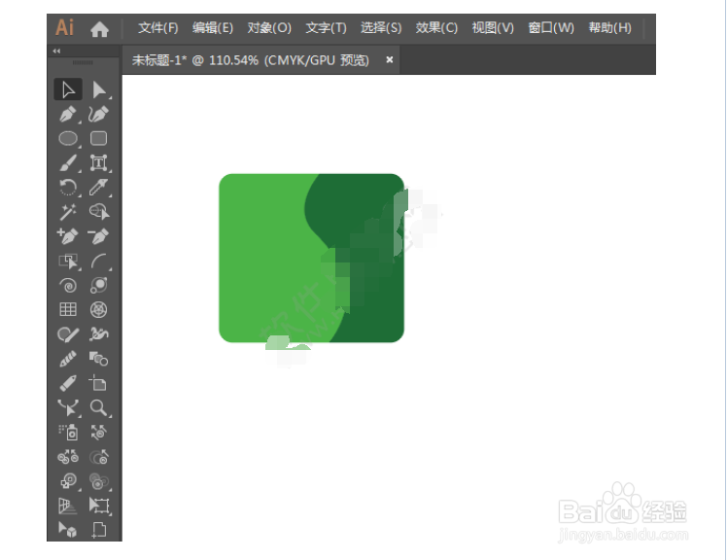Collapse the toolbar with double-arrow
The image size is (728, 560).
click(x=56, y=51)
